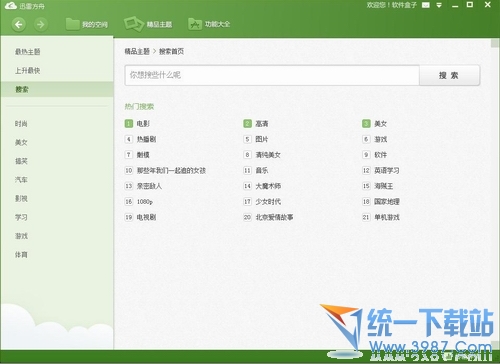This screenshot has height=364, width=500.
Task: Open 美女 category in sidebar
Action: tap(21, 142)
